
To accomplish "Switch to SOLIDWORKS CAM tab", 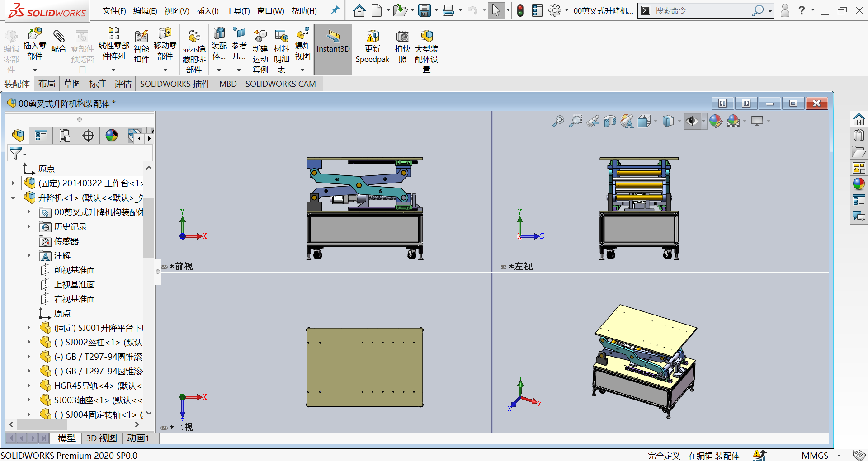I will pos(280,84).
